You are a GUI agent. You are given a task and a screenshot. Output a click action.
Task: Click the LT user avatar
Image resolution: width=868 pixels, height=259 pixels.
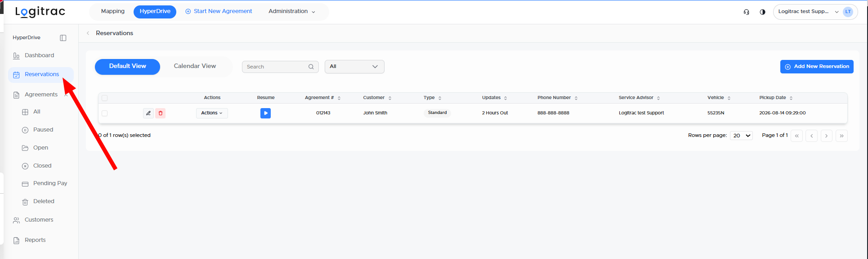pyautogui.click(x=848, y=12)
